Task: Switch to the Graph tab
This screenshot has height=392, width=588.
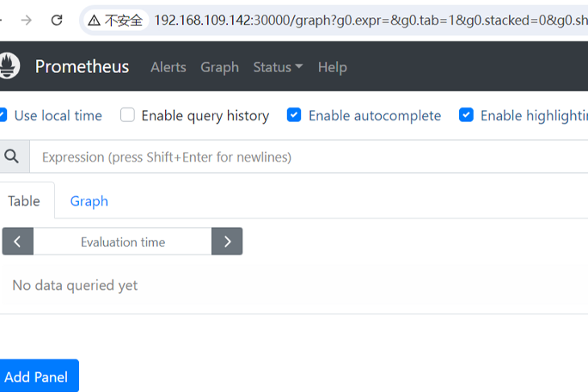Action: (89, 201)
